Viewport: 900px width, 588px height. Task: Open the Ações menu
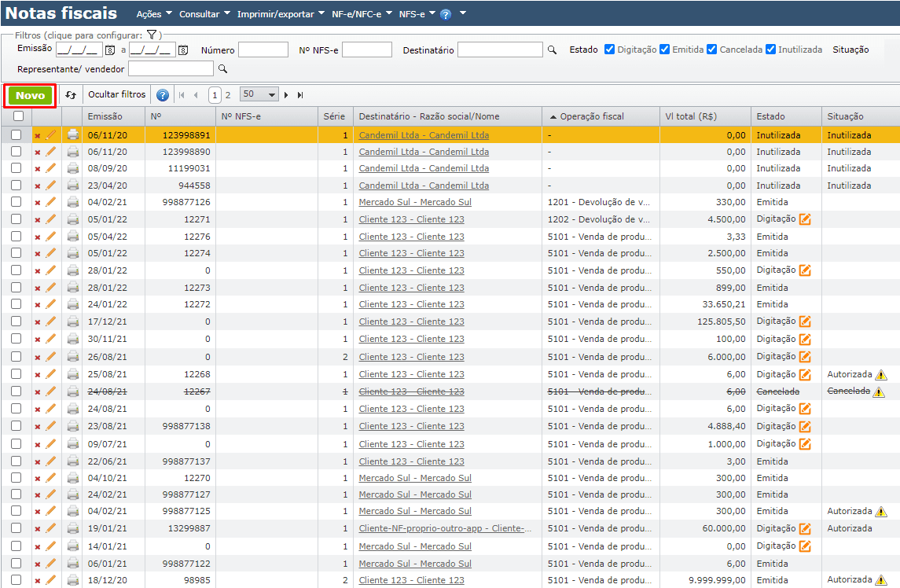[153, 14]
